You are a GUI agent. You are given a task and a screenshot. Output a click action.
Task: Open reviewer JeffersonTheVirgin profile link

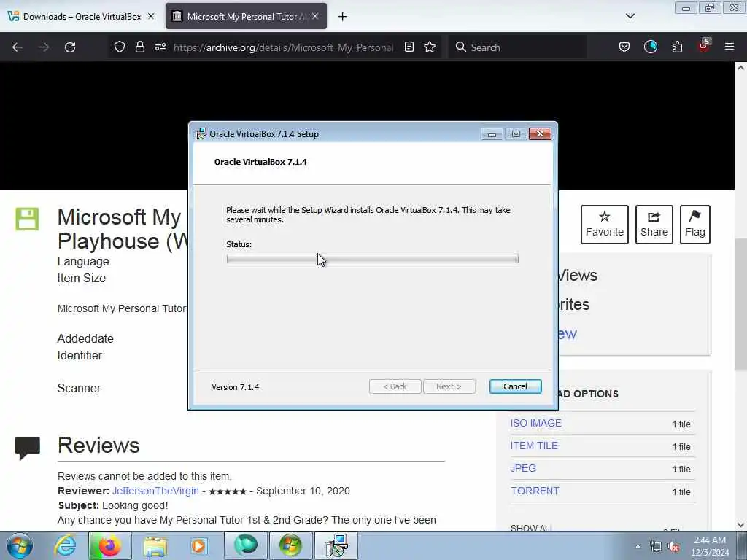point(155,491)
